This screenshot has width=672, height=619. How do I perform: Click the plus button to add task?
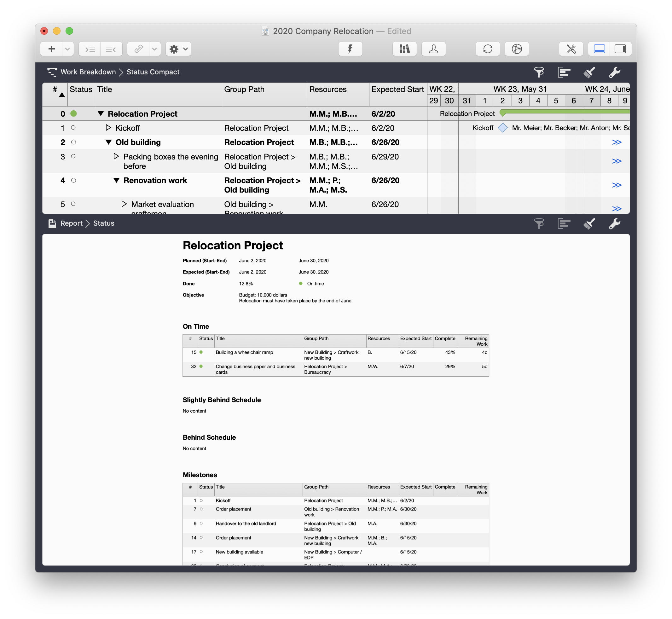click(52, 49)
